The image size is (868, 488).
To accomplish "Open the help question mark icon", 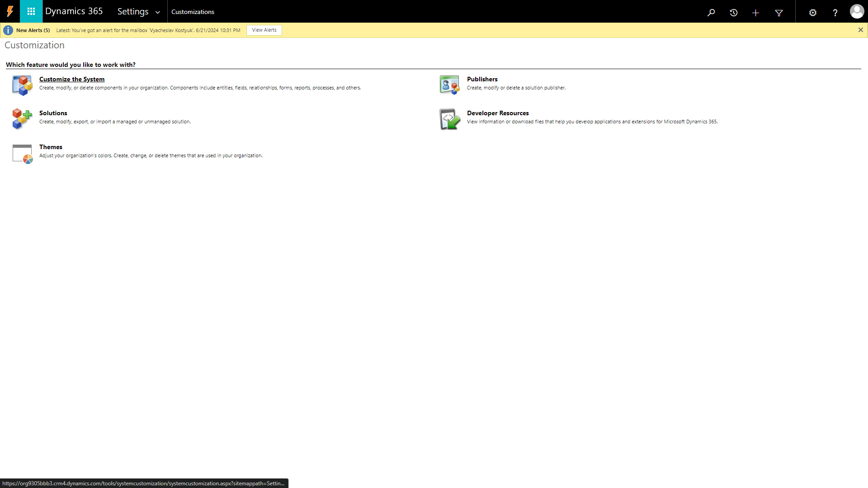I will pyautogui.click(x=835, y=13).
